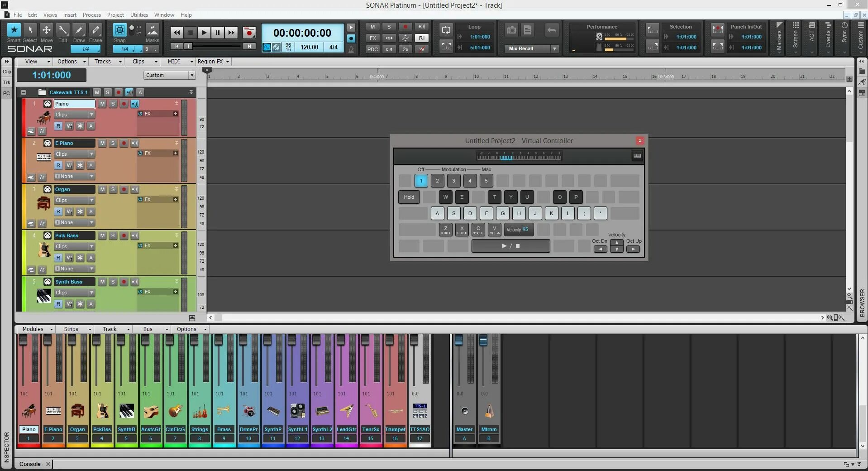Toggle global Solo (S) in Mix module
Image resolution: width=868 pixels, height=471 pixels.
389,27
